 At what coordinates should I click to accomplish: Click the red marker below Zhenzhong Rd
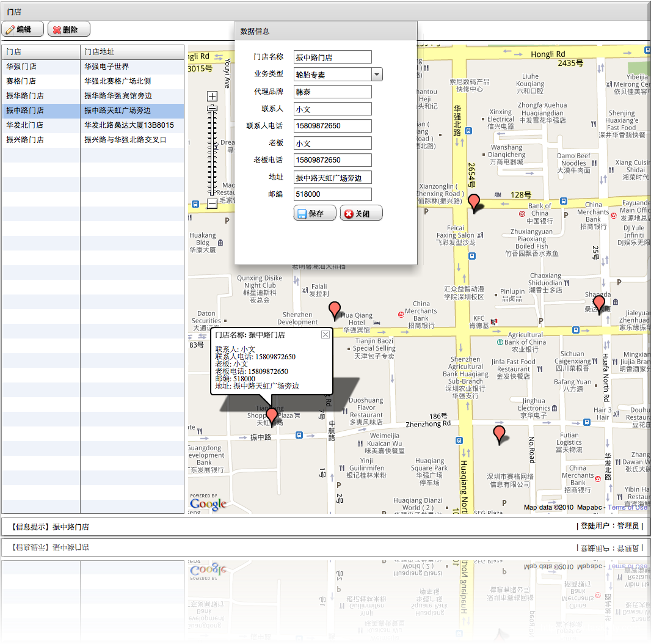(x=499, y=435)
